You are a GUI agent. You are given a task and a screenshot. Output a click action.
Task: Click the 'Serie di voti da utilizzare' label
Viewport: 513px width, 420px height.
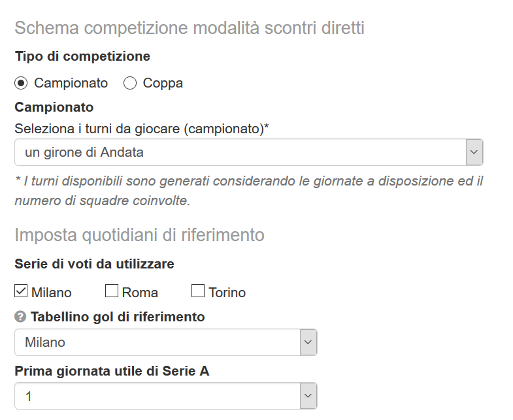click(x=94, y=264)
